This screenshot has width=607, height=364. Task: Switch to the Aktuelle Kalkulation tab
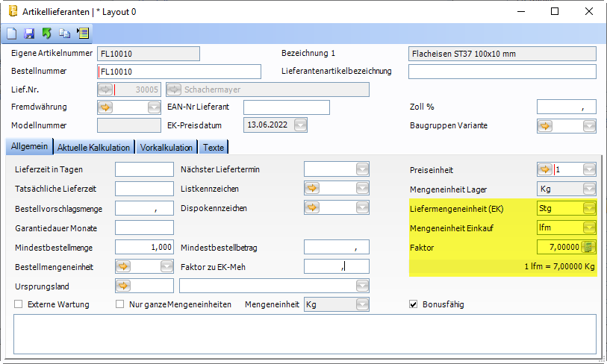click(x=95, y=147)
